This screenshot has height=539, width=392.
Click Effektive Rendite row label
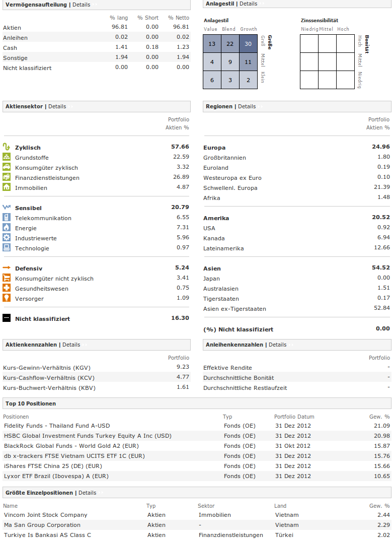[x=227, y=368]
